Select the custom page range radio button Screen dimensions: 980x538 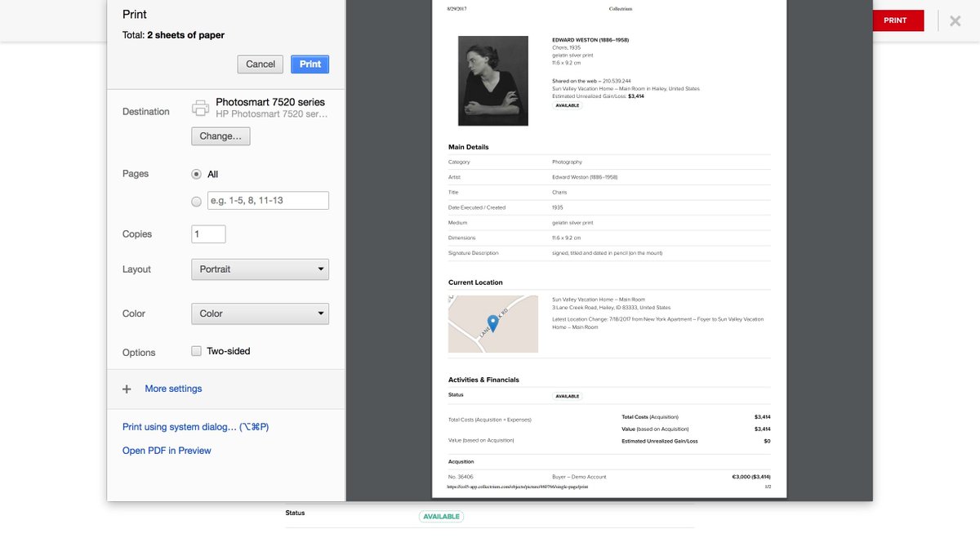196,201
